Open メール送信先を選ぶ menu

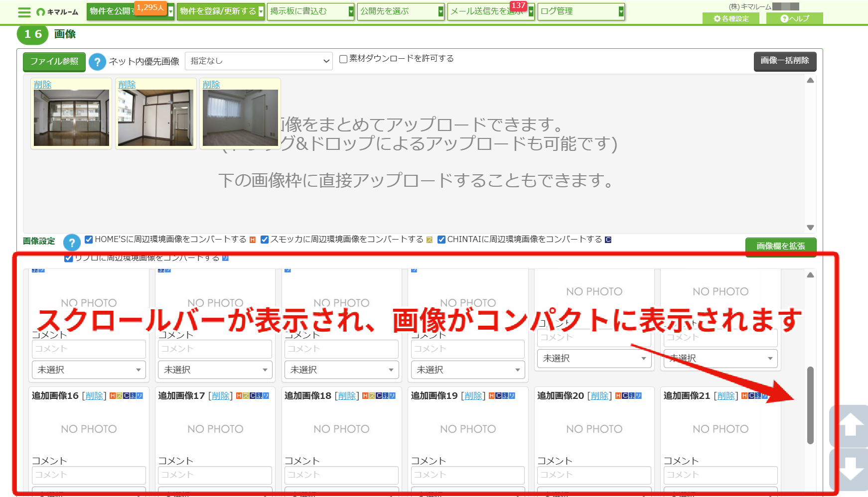(491, 11)
